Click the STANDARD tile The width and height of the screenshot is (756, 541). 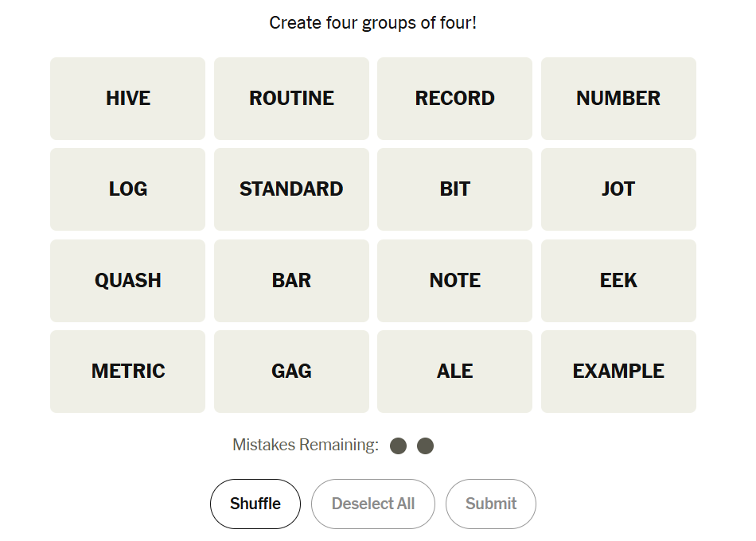[291, 189]
